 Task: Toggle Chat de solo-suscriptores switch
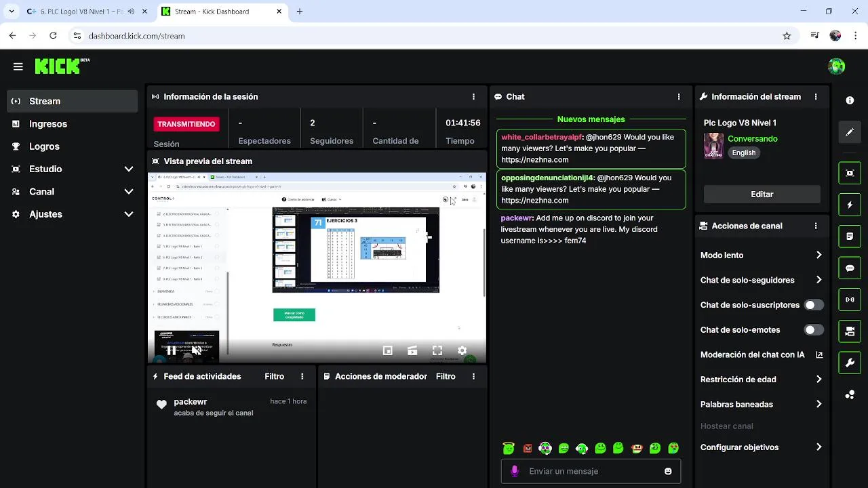coord(814,305)
